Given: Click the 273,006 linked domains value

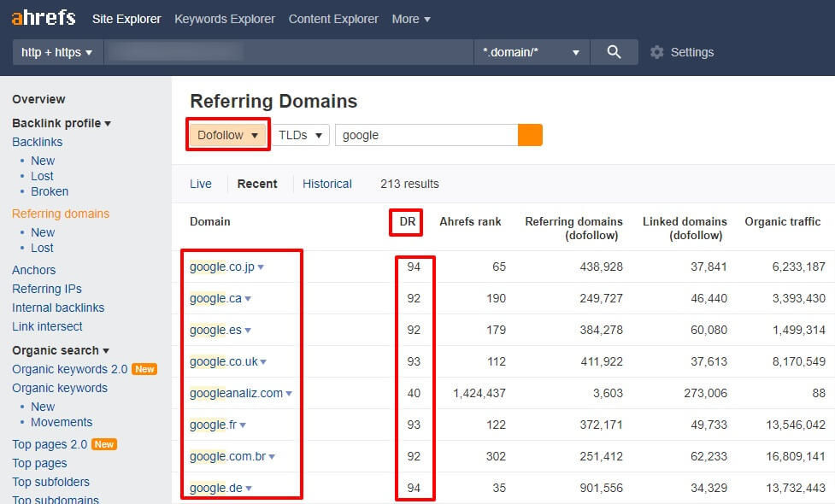Looking at the screenshot, I should (706, 393).
